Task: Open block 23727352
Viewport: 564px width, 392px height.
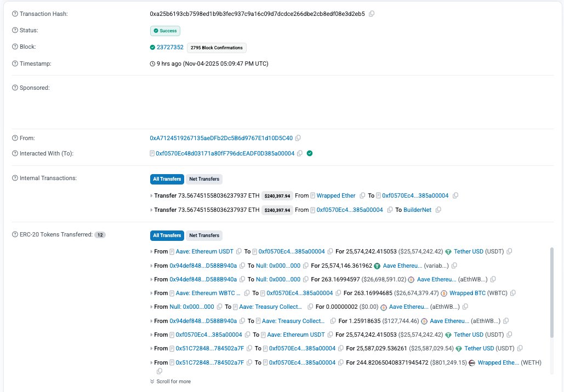Action: pos(170,47)
